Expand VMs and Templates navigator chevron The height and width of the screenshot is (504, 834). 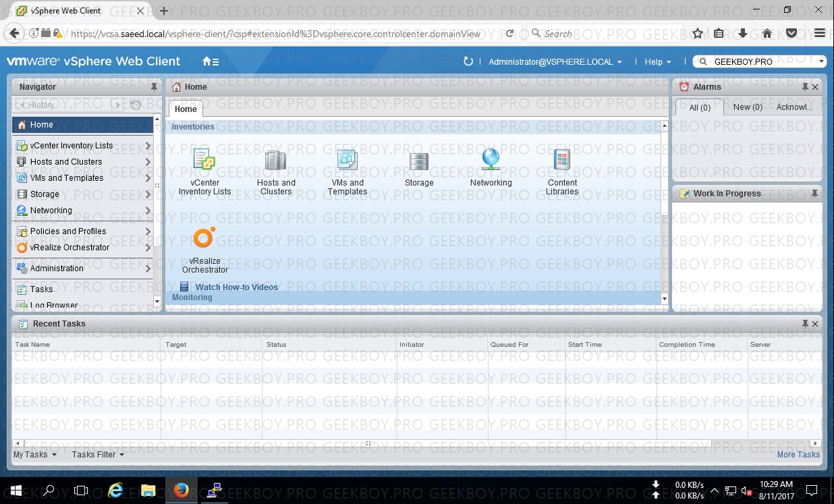click(148, 178)
